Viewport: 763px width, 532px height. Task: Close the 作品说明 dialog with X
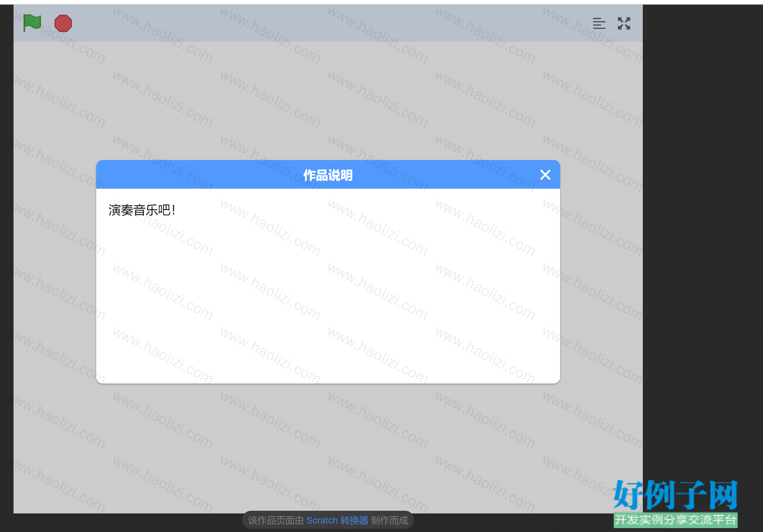click(545, 175)
